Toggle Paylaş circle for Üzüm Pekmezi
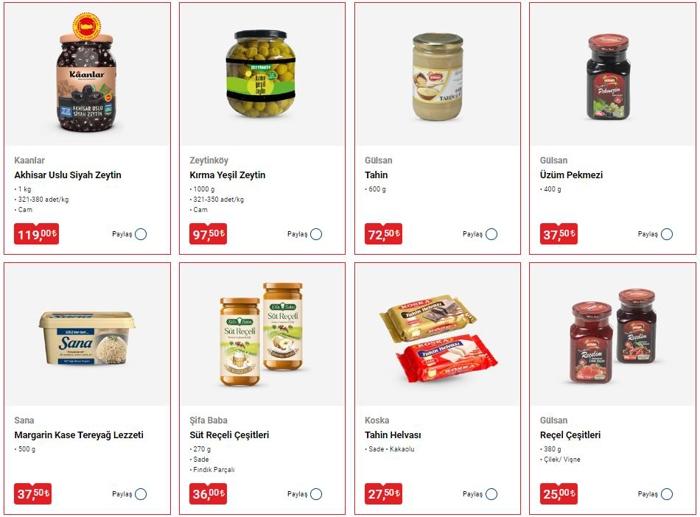 [667, 234]
